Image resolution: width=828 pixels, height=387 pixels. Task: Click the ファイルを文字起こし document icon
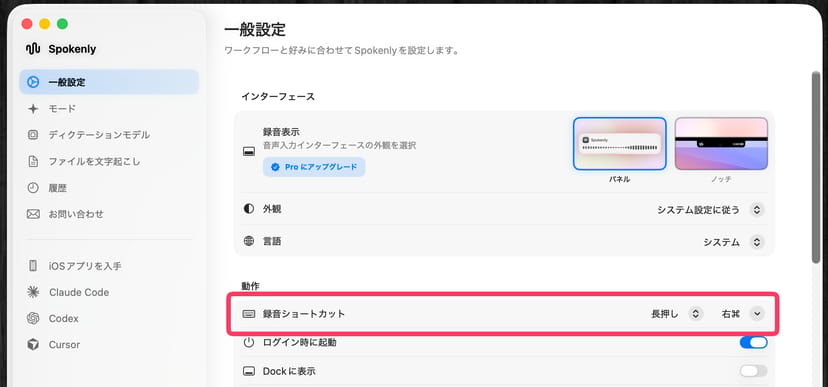pos(33,162)
